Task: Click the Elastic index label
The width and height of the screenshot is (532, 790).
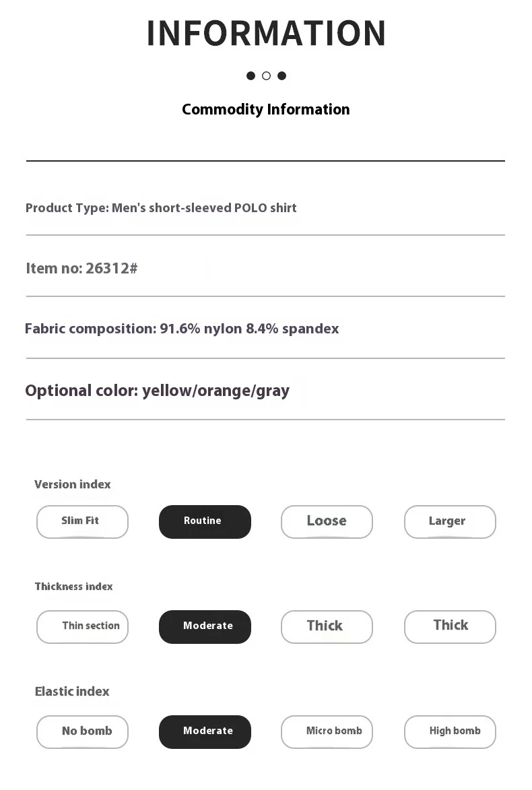Action: pyautogui.click(x=72, y=692)
